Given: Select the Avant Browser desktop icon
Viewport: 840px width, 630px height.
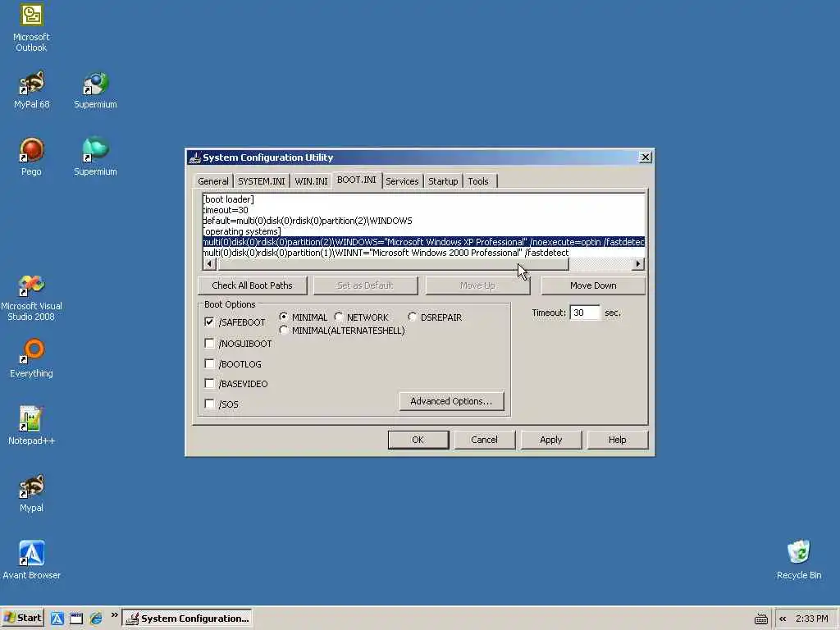Looking at the screenshot, I should coord(32,560).
